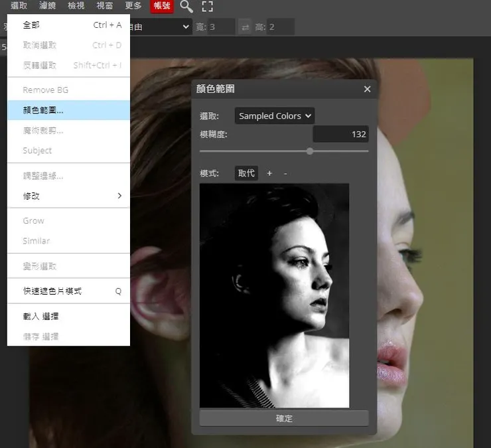This screenshot has width=491, height=448.
Task: Select 調整邊緣... menu entry
Action: click(x=68, y=176)
